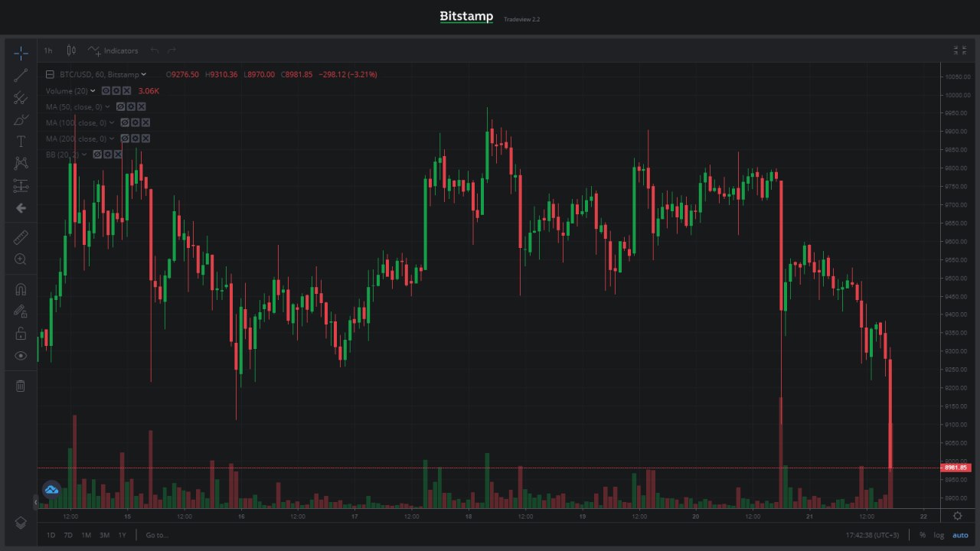Remove all drawings with trash icon
This screenshot has height=551, width=980.
(x=21, y=386)
